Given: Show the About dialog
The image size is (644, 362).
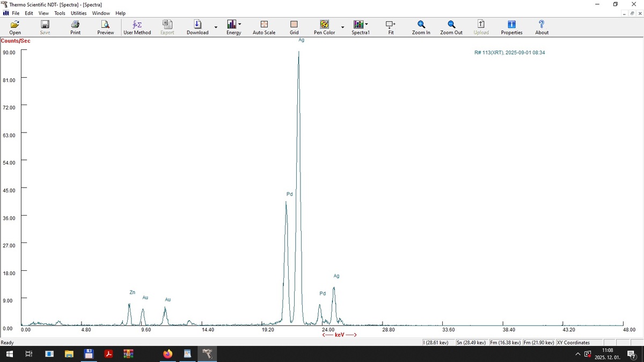Looking at the screenshot, I should click(x=541, y=27).
